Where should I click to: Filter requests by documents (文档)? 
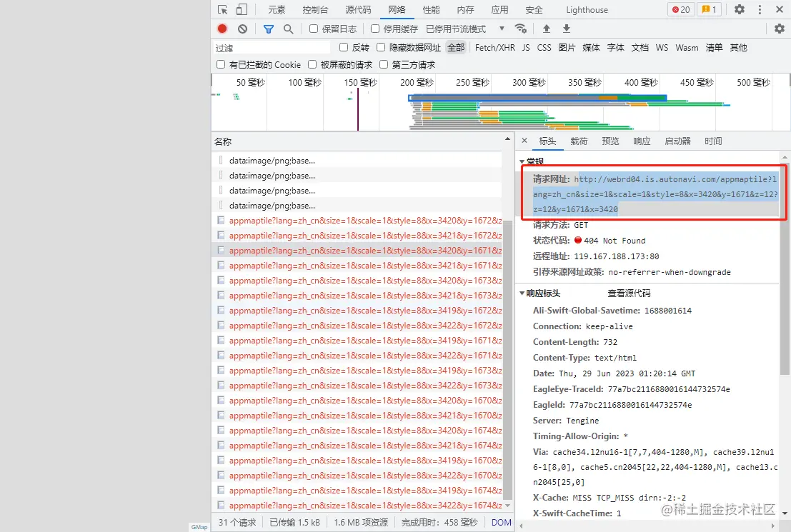(x=640, y=47)
